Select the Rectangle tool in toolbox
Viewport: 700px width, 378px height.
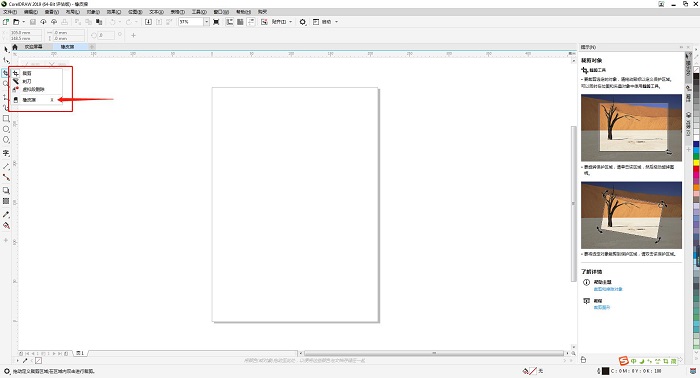(x=6, y=119)
